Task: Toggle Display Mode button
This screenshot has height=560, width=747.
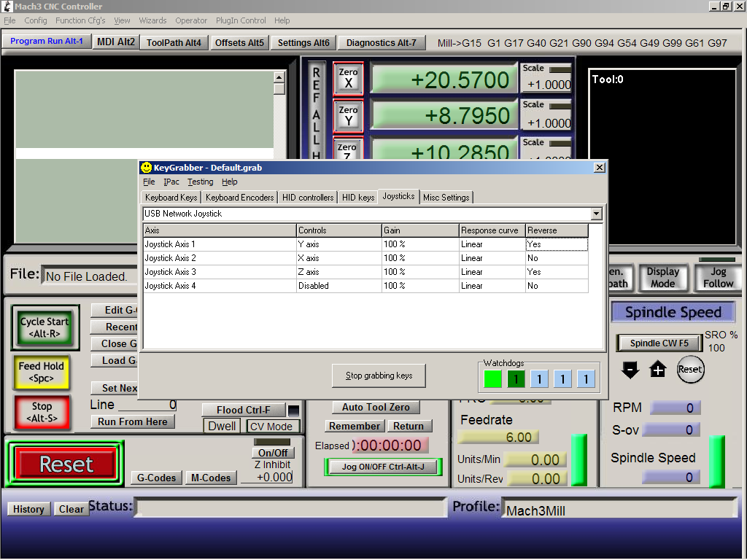Action: click(662, 278)
